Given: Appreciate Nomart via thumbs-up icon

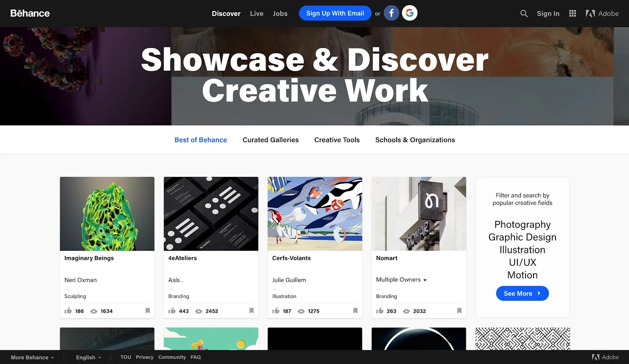Looking at the screenshot, I should coord(379,311).
